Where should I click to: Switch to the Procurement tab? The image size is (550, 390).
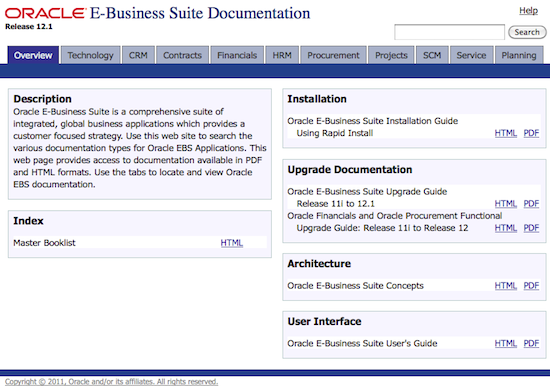pos(333,55)
